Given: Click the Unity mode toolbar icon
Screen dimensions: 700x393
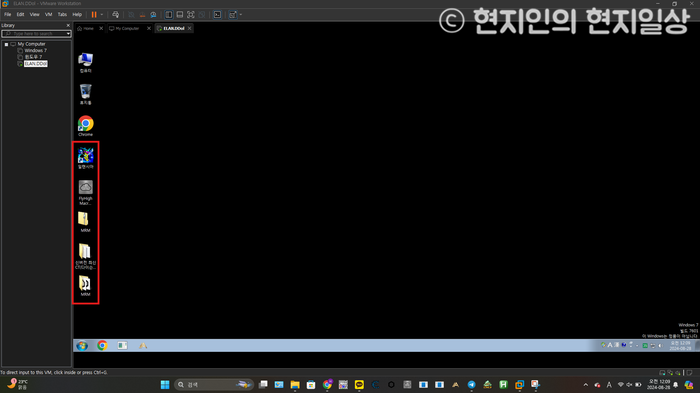Looking at the screenshot, I should coord(202,15).
